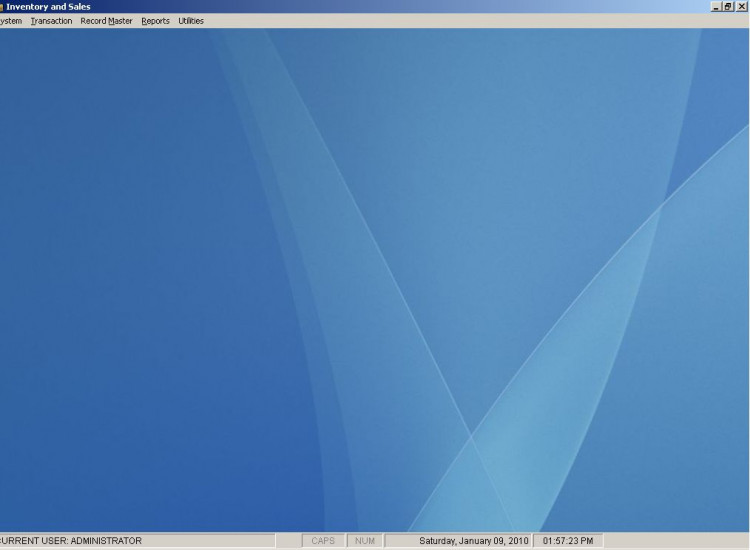Open the Reports menu
This screenshot has height=550, width=750.
click(155, 21)
